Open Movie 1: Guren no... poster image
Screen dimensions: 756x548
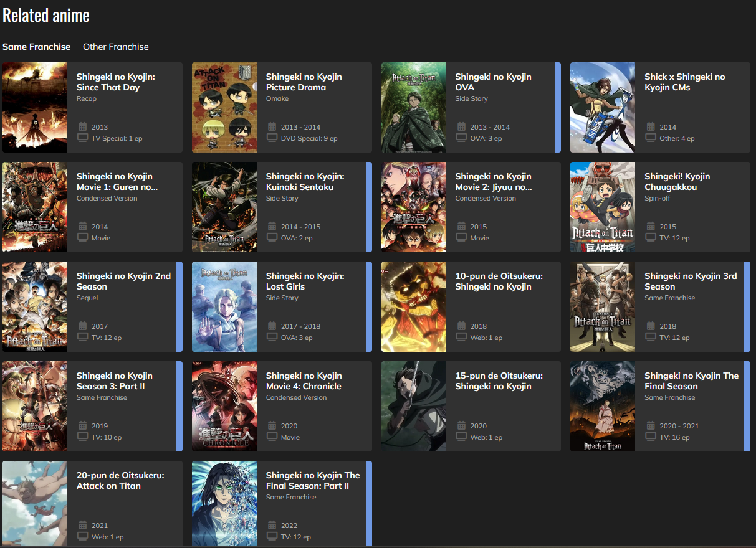tap(35, 207)
